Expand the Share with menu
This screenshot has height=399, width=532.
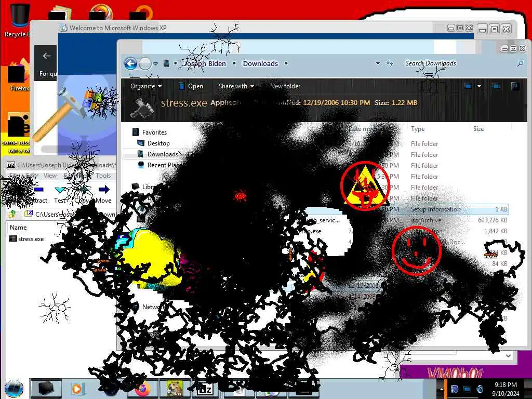(236, 86)
